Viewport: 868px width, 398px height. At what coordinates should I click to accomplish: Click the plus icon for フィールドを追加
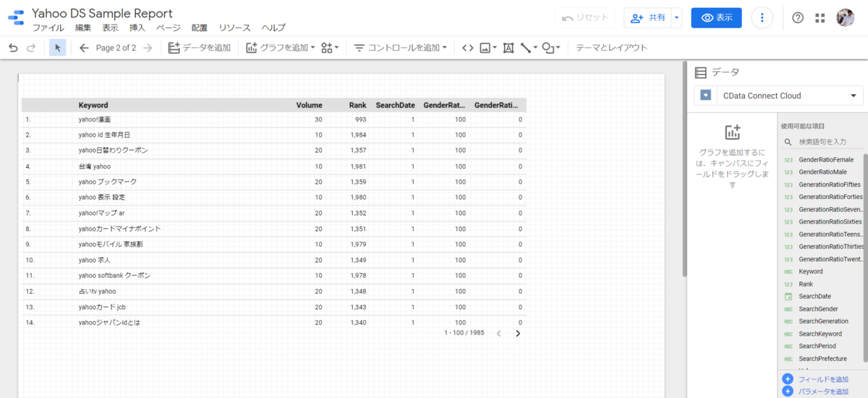tap(788, 379)
